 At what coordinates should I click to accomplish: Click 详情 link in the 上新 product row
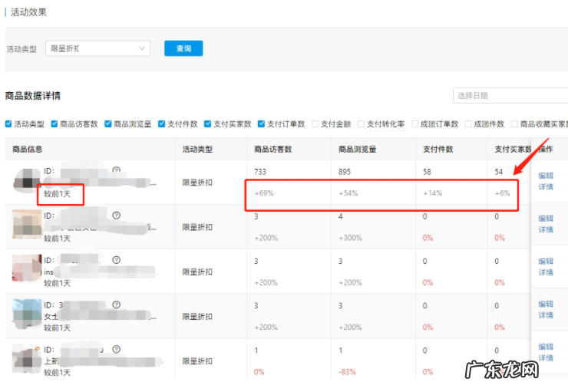click(546, 358)
